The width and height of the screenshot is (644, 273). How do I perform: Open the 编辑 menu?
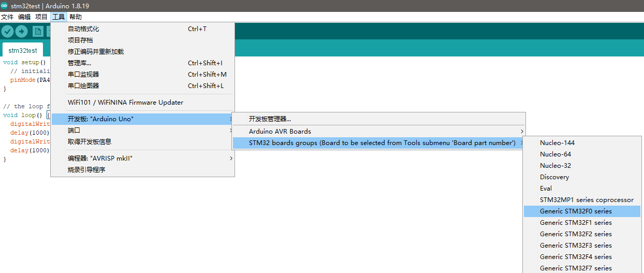24,17
